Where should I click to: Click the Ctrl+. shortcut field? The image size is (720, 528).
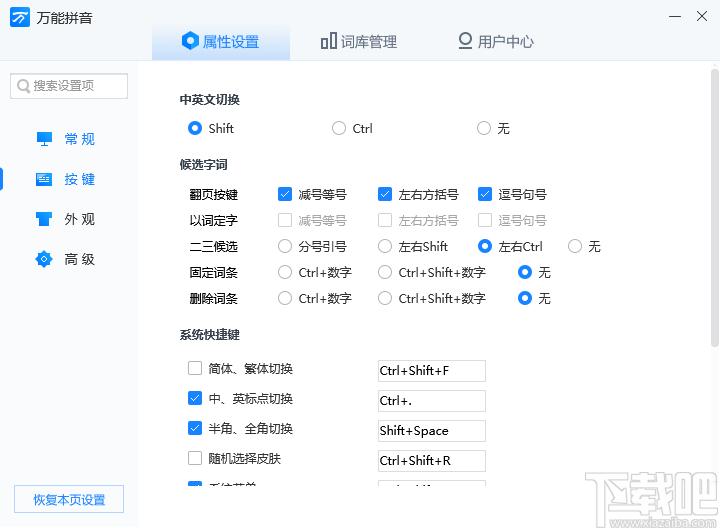click(x=432, y=401)
